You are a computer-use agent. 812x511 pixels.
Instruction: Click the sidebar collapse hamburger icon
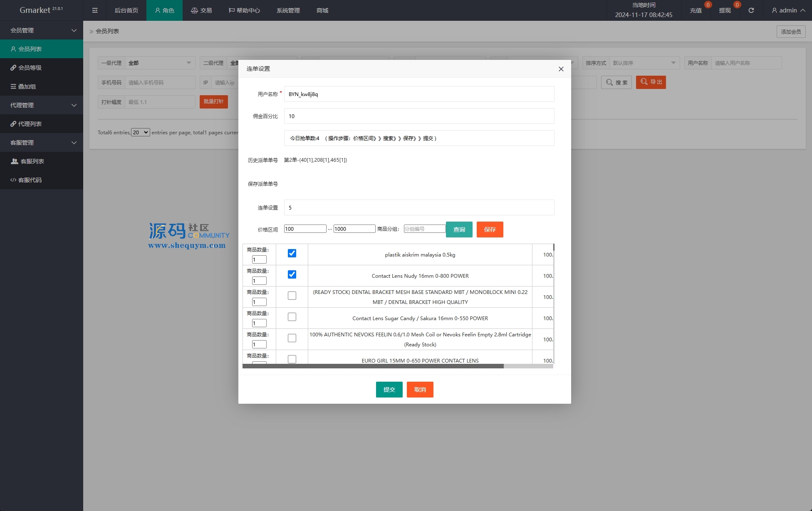click(x=95, y=10)
